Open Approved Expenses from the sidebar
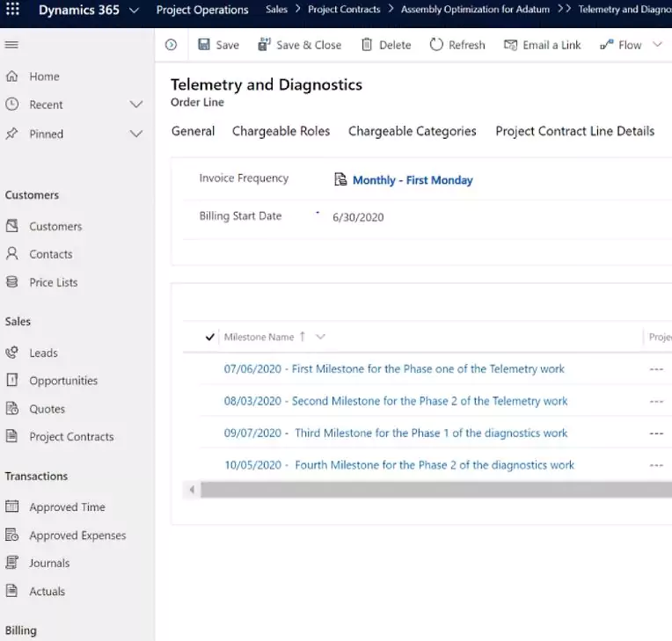Image resolution: width=672 pixels, height=641 pixels. click(x=77, y=535)
